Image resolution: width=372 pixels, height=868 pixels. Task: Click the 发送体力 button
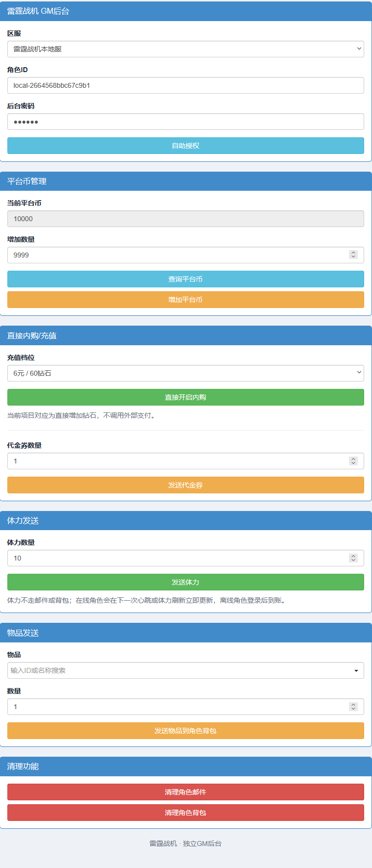pyautogui.click(x=185, y=582)
